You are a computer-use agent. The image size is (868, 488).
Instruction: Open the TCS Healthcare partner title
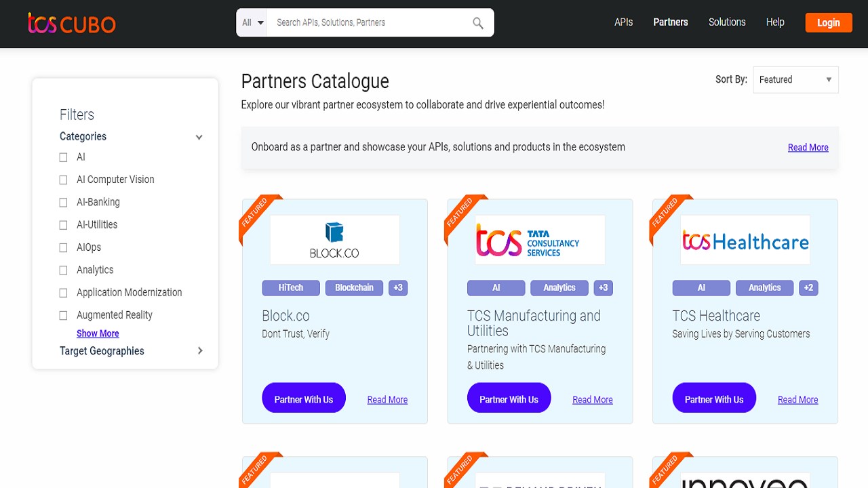tap(716, 316)
